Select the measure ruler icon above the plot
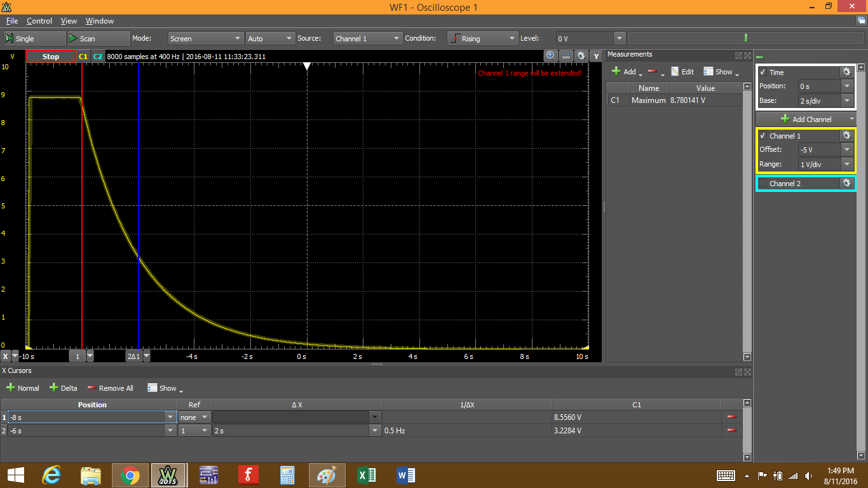The height and width of the screenshot is (488, 868). 566,55
